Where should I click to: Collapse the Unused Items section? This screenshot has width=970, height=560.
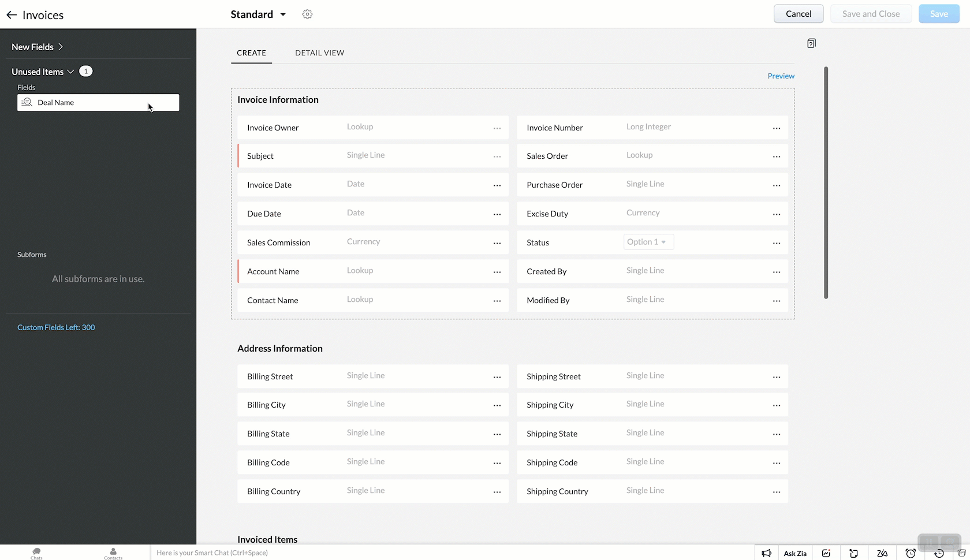point(70,72)
